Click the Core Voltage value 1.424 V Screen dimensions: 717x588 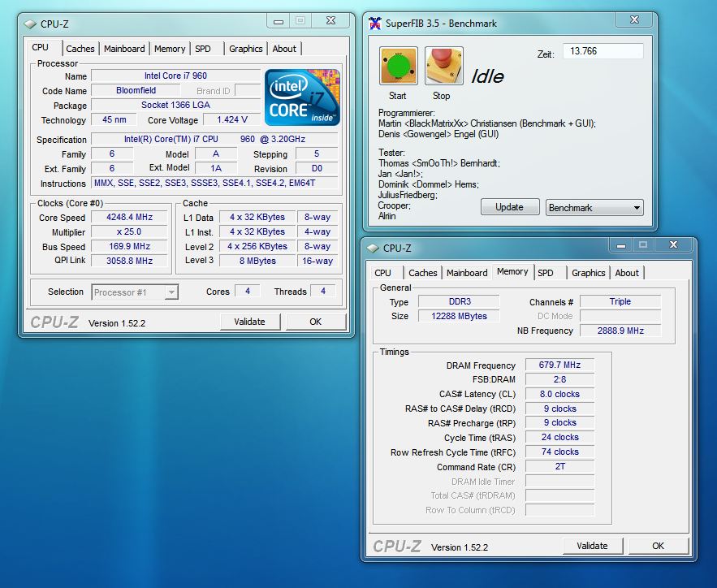pos(232,119)
